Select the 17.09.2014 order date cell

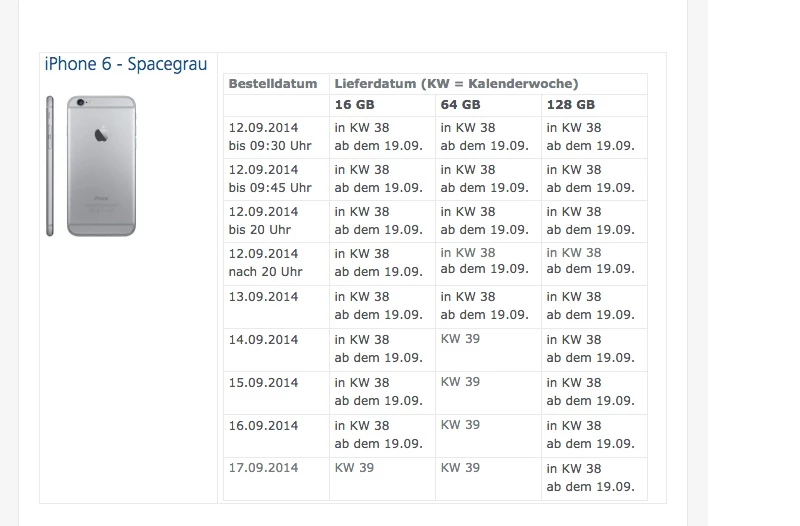[x=276, y=479]
